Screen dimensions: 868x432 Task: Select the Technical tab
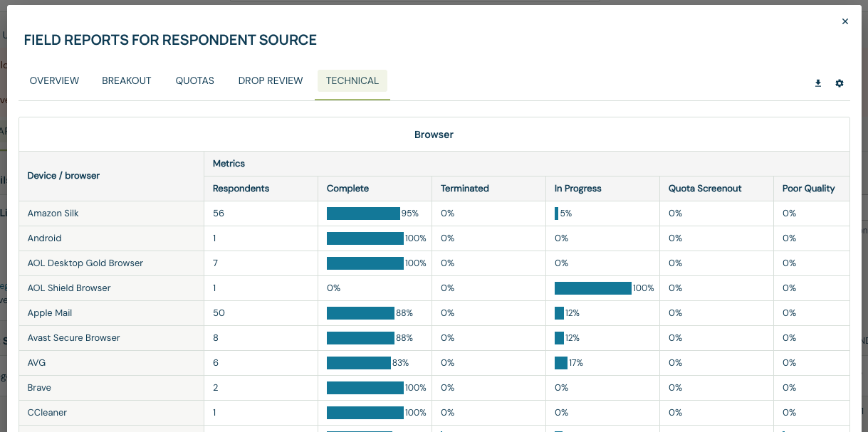coord(352,81)
